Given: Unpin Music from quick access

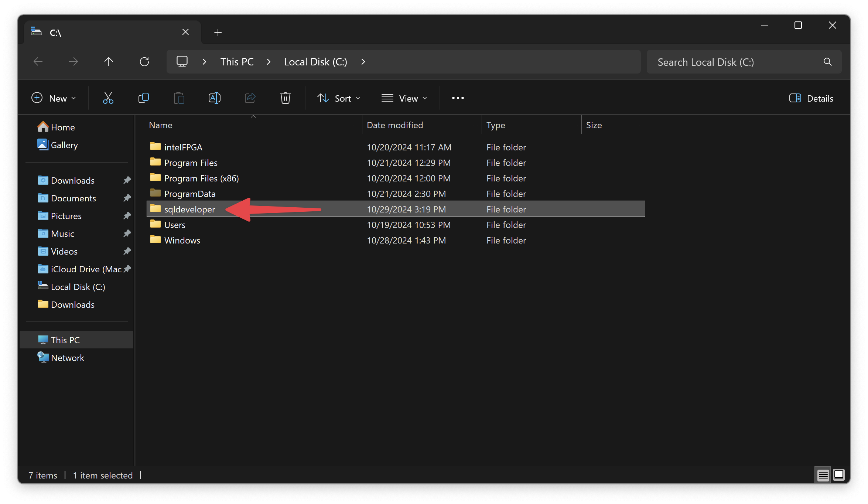Looking at the screenshot, I should [x=127, y=234].
